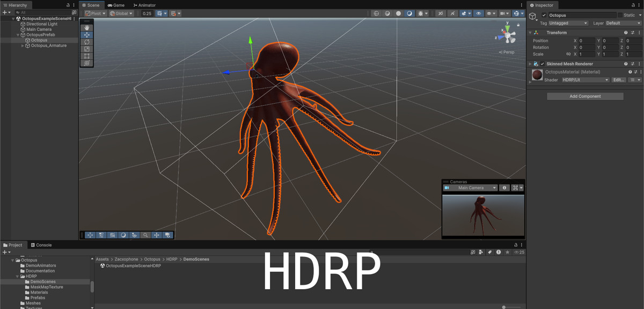Image resolution: width=644 pixels, height=309 pixels.
Task: Select the Rect tool
Action: (87, 56)
